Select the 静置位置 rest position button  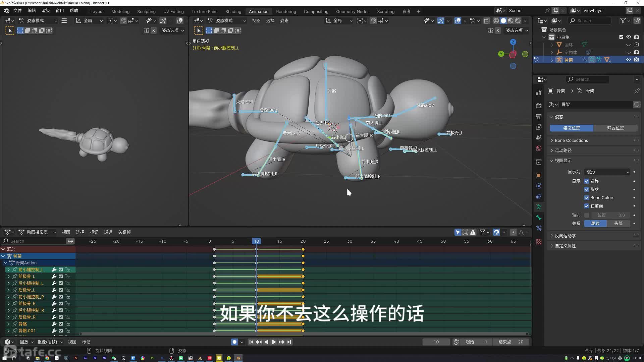pyautogui.click(x=615, y=128)
